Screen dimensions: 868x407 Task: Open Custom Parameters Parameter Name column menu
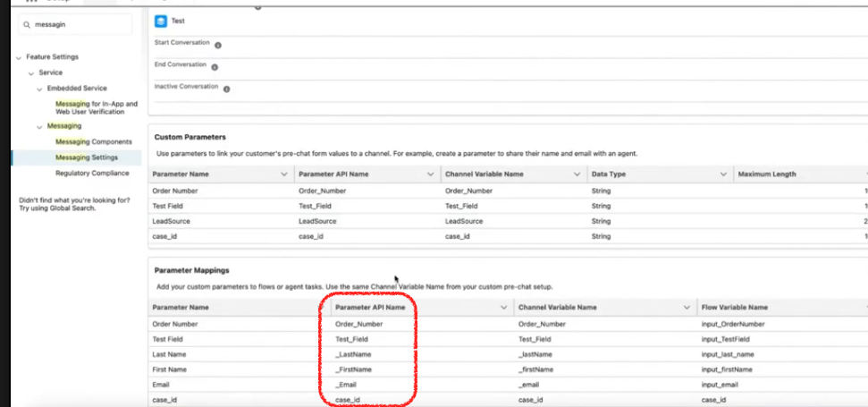click(x=284, y=174)
